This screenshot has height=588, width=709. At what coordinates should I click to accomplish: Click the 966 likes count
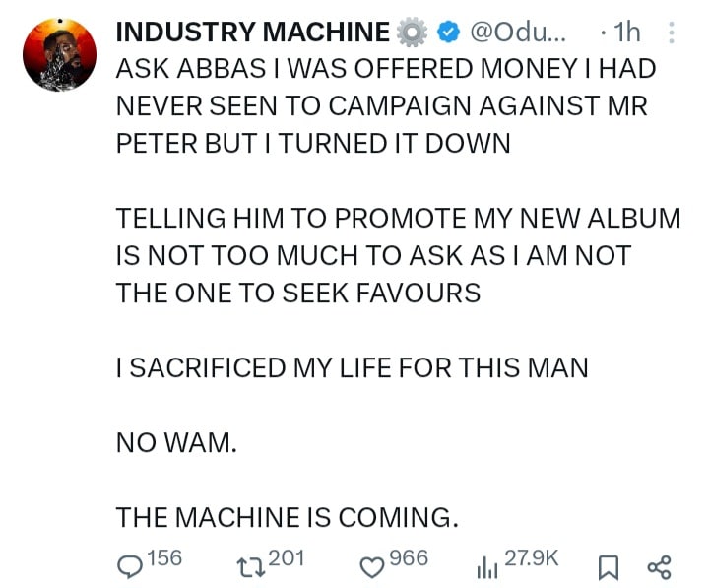(x=409, y=558)
